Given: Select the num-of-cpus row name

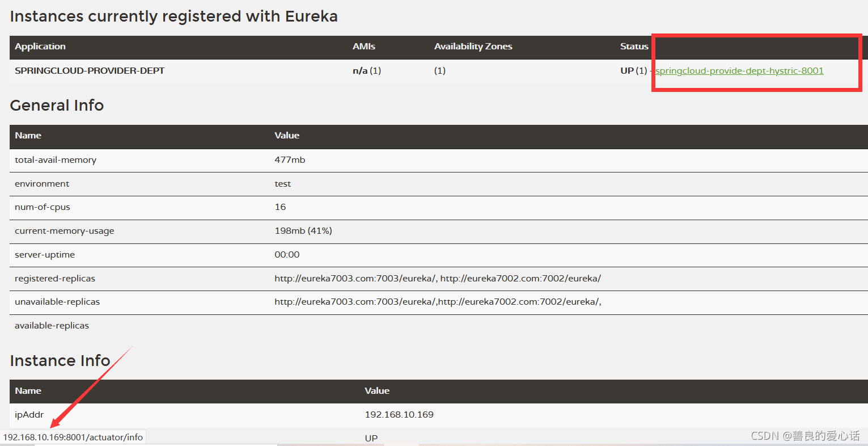Looking at the screenshot, I should point(43,207).
